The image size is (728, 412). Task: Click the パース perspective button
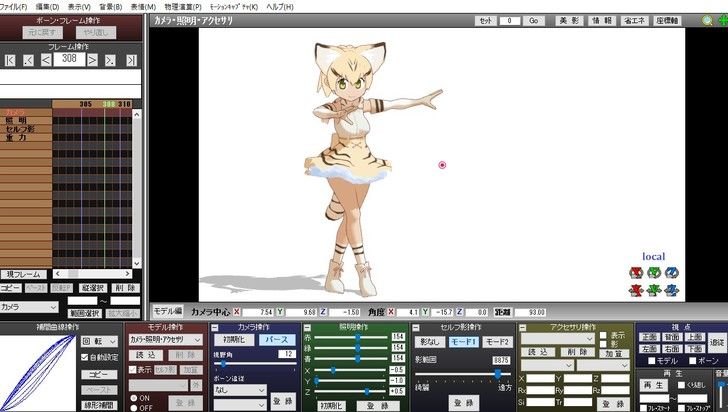pos(277,340)
